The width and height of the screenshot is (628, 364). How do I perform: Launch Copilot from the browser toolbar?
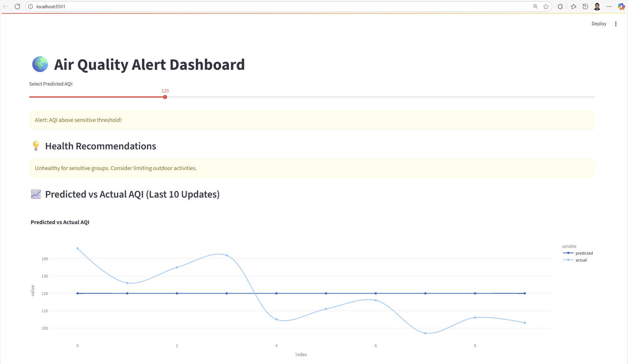(621, 7)
